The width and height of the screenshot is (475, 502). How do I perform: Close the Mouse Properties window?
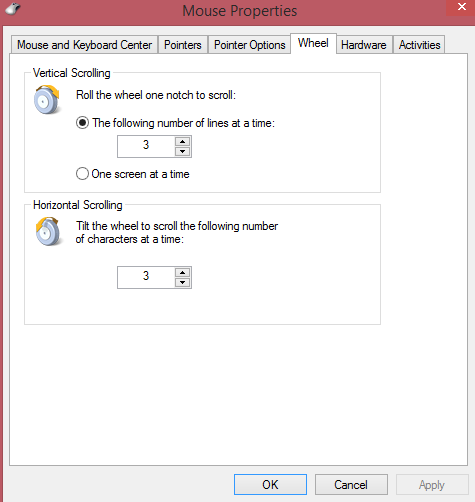(461, 7)
